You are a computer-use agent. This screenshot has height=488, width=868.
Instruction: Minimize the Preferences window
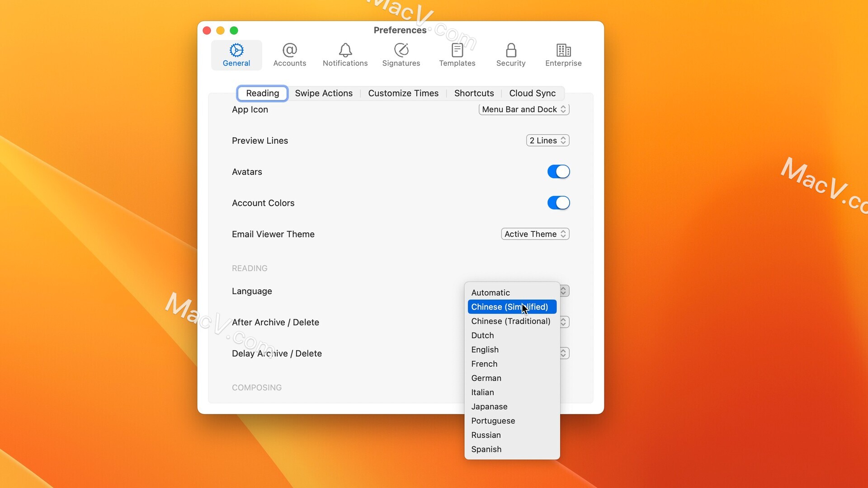[x=221, y=30]
